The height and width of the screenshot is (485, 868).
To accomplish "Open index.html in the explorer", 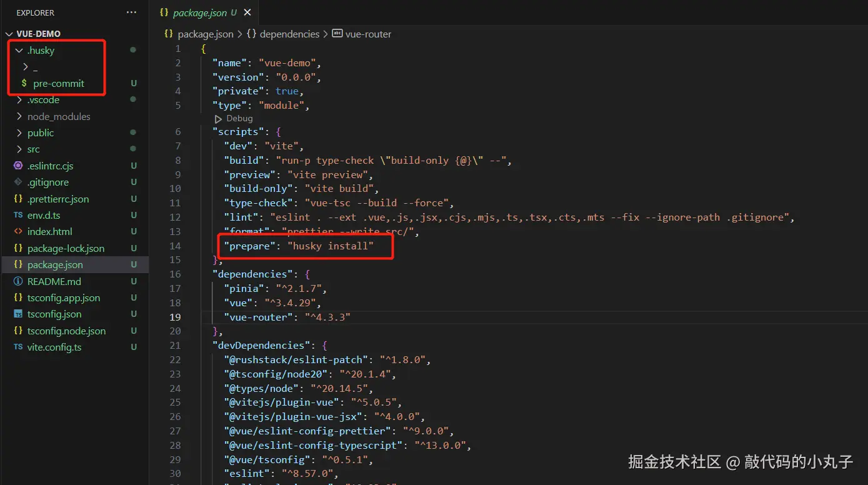I will pyautogui.click(x=50, y=232).
